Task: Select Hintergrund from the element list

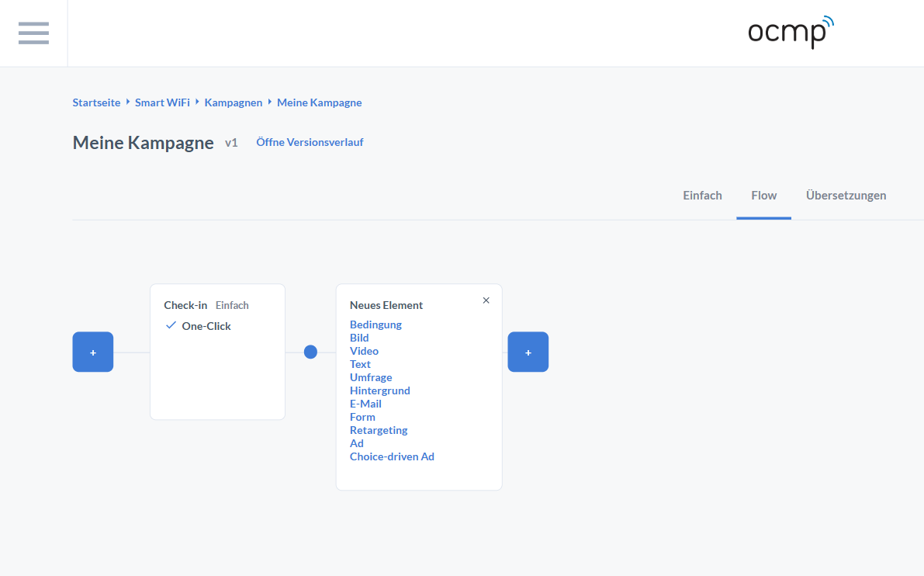Action: point(379,390)
